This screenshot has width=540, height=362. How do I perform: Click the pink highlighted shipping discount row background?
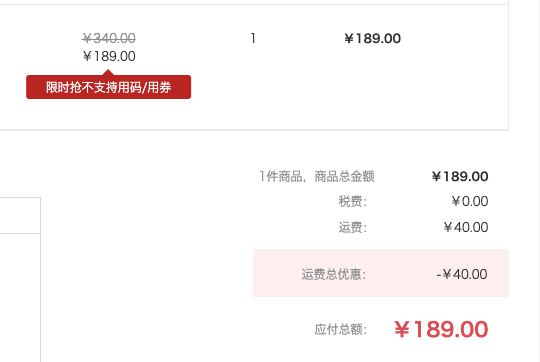tap(381, 273)
